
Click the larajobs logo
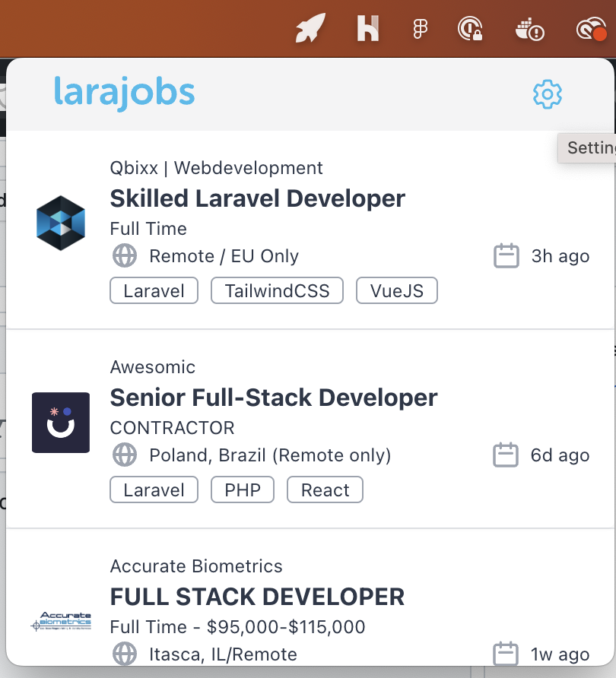(x=125, y=93)
